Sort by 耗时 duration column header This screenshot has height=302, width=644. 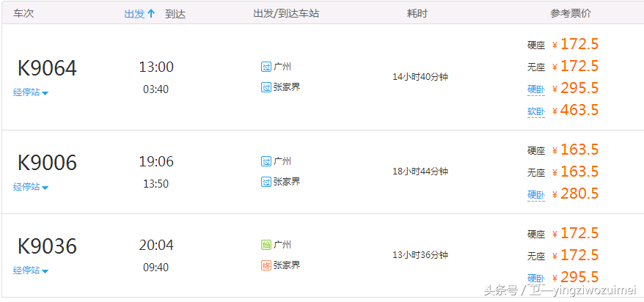(417, 13)
